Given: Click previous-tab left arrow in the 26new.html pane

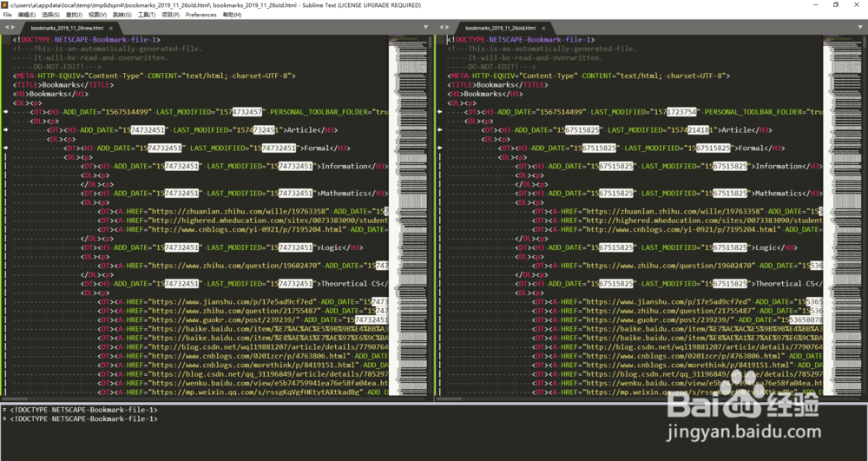Looking at the screenshot, I should [x=7, y=27].
